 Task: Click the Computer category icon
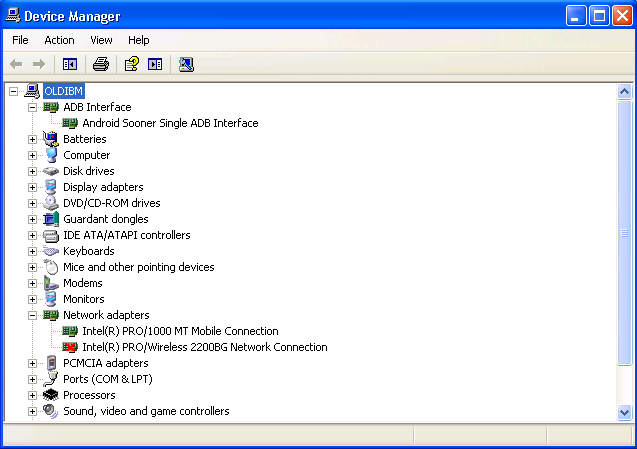tap(51, 155)
